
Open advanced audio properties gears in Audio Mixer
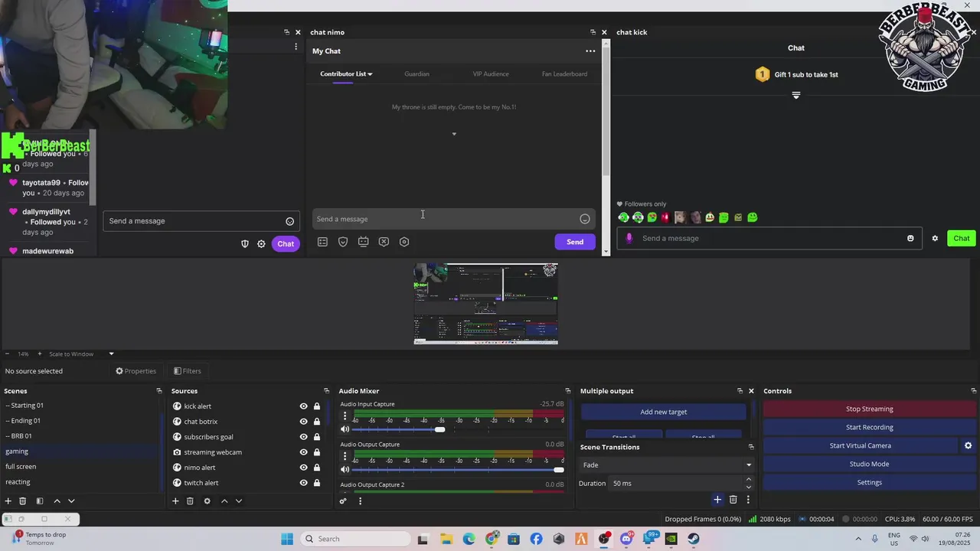pyautogui.click(x=343, y=501)
